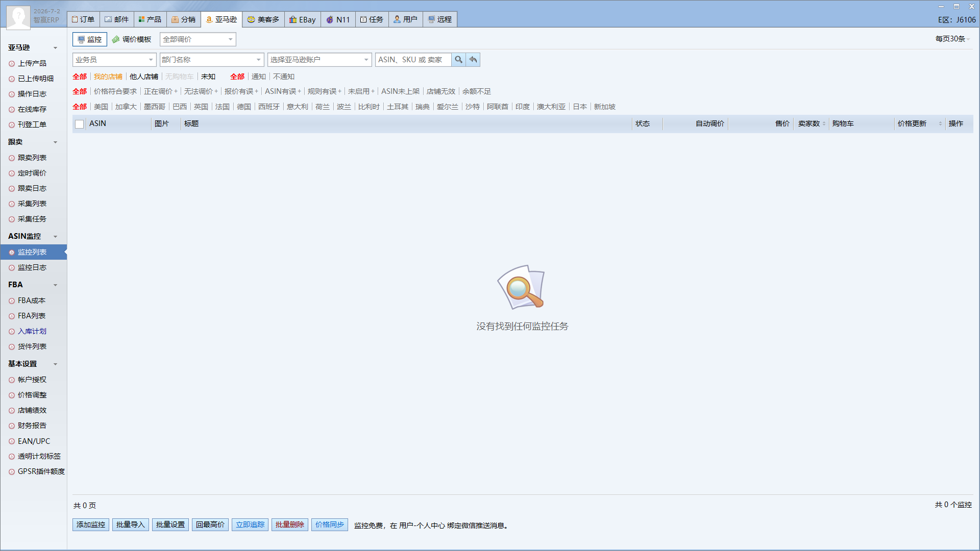
Task: Open 跟卖列表 in sidebar
Action: [x=32, y=158]
